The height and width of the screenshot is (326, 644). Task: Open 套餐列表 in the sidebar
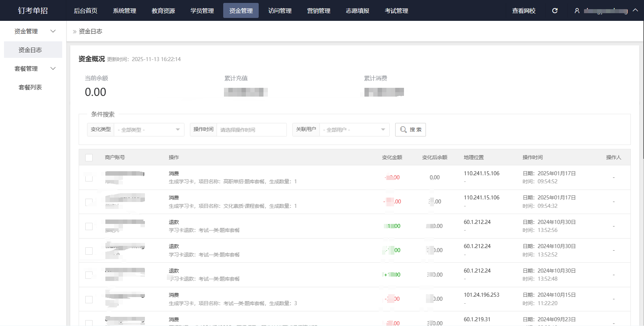[x=30, y=87]
